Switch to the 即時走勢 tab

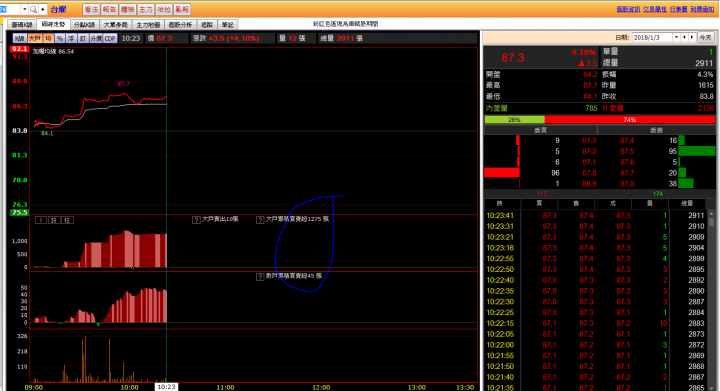tap(53, 24)
